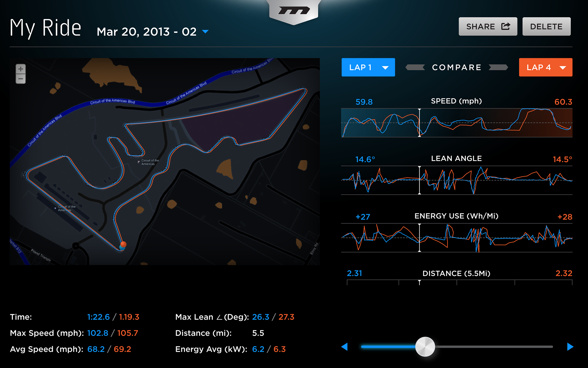This screenshot has height=368, width=588.
Task: Click the filled blue part of the playback slider
Action: pos(388,347)
